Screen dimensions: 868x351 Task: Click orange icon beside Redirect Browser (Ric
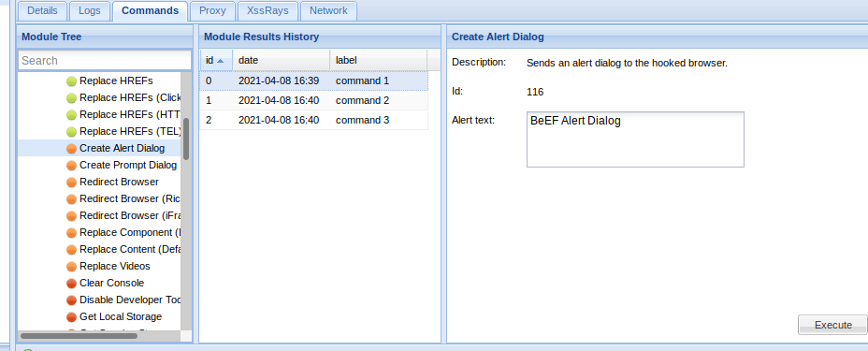pos(71,199)
